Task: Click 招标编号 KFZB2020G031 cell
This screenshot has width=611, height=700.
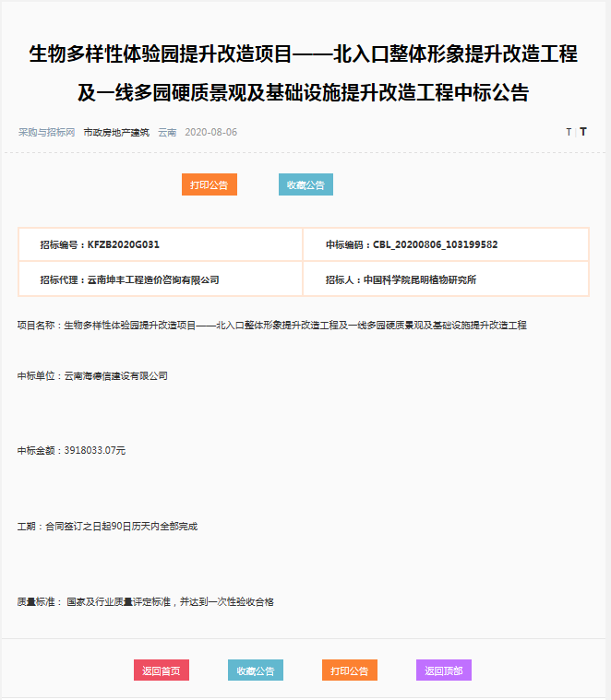Action: click(161, 244)
